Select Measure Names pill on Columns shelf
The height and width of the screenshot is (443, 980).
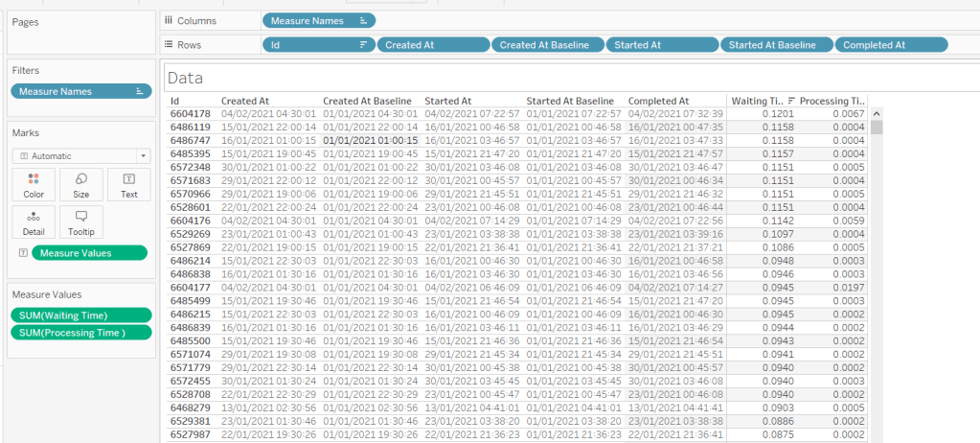318,20
